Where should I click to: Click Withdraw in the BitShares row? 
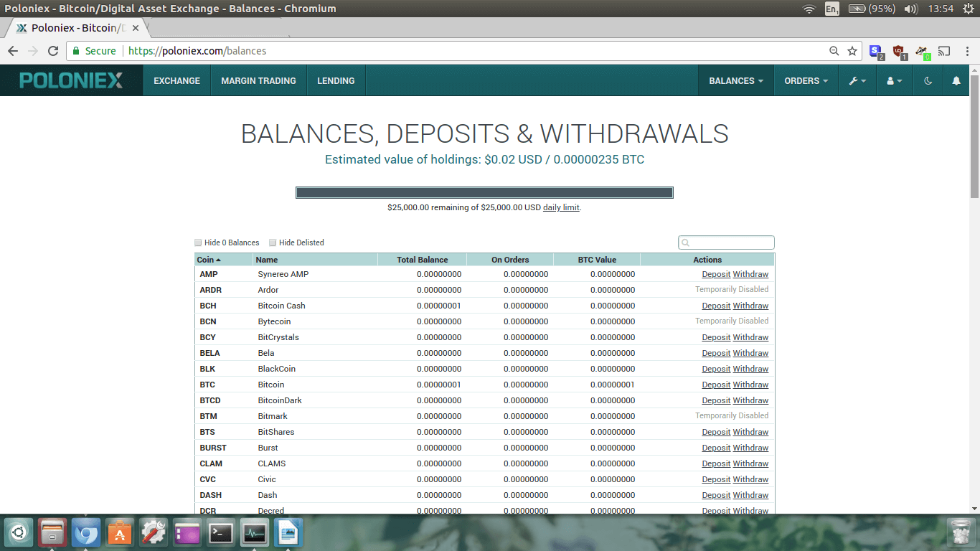(750, 432)
